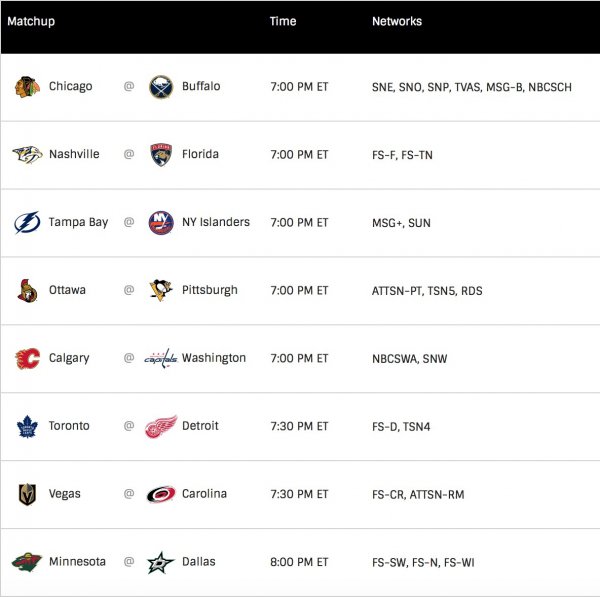Select the Vegas Golden Knights logo

tap(27, 494)
